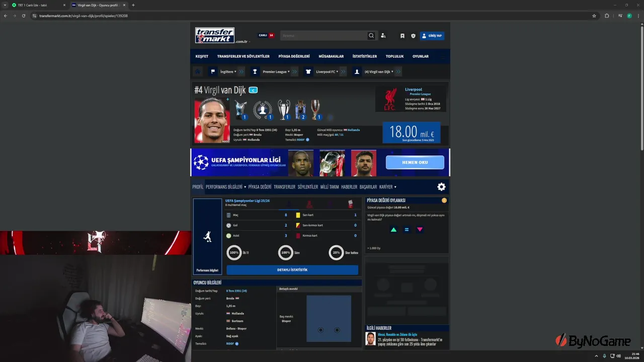644x362 pixels.
Task: Switch to the Transferler player tab
Action: click(284, 187)
